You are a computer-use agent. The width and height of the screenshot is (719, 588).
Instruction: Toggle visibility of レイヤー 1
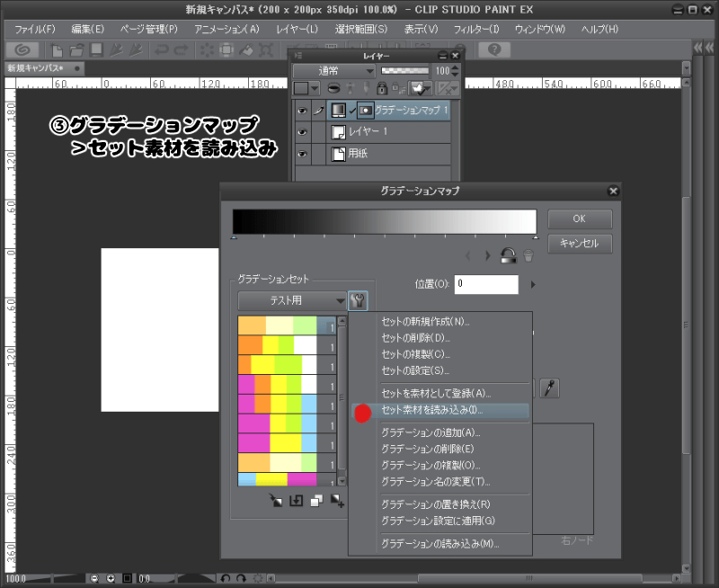point(302,132)
